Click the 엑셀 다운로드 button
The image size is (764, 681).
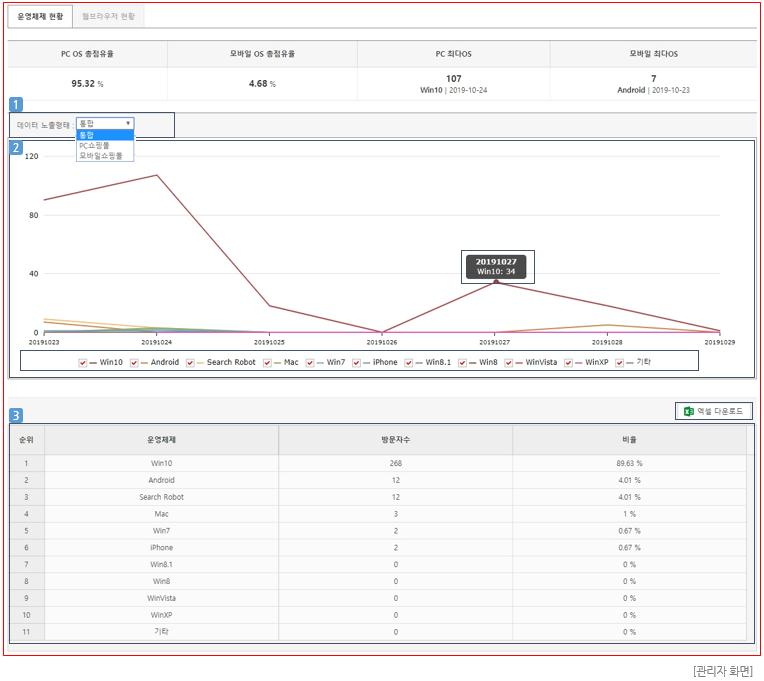713,411
